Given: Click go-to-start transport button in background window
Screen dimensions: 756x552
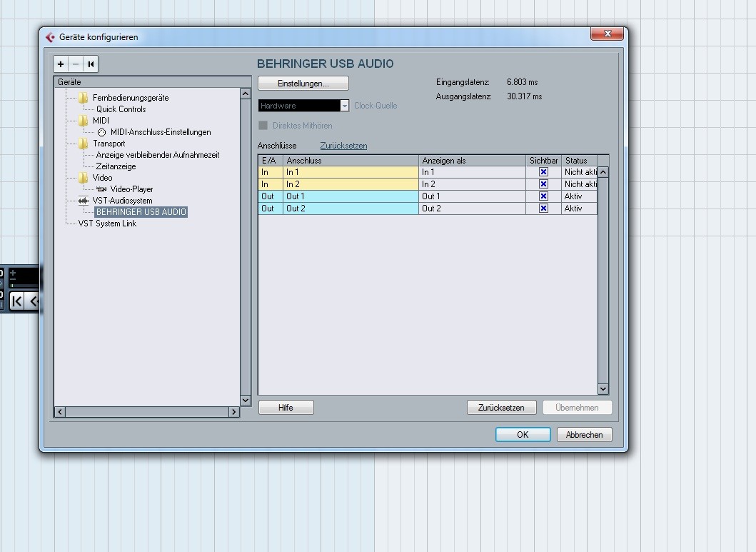Looking at the screenshot, I should tap(16, 301).
